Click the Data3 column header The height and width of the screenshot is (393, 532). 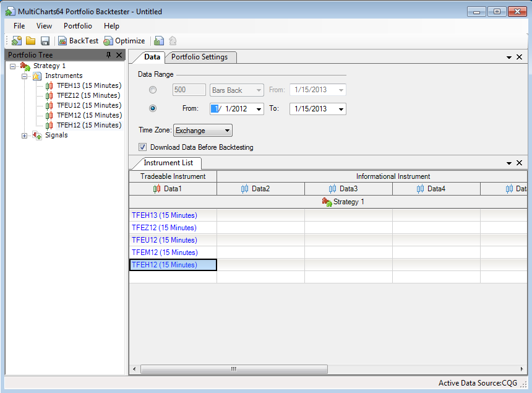point(348,189)
